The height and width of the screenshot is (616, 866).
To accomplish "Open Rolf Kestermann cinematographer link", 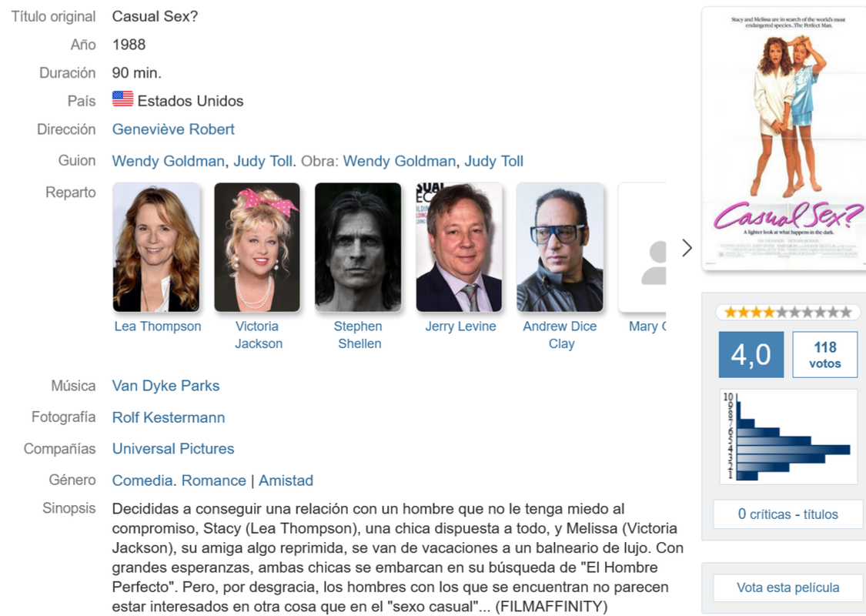I will coord(169,417).
